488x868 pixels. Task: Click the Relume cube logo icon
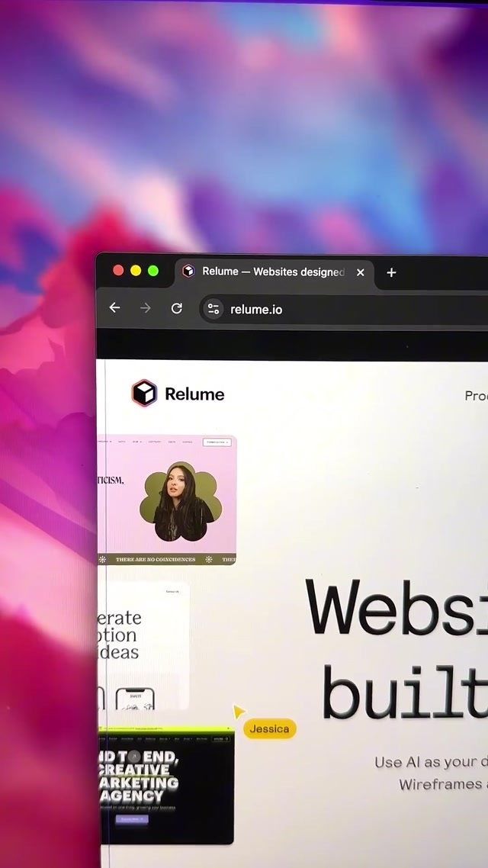pos(144,394)
